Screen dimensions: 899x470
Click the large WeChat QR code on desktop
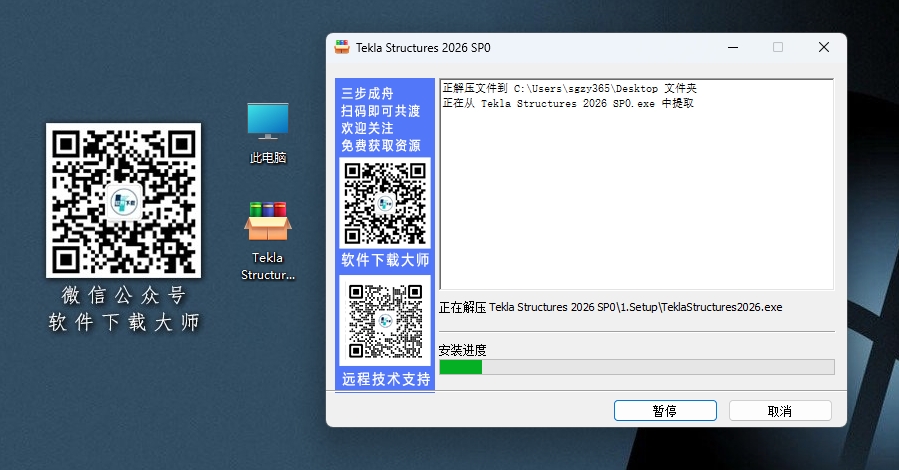click(x=123, y=200)
